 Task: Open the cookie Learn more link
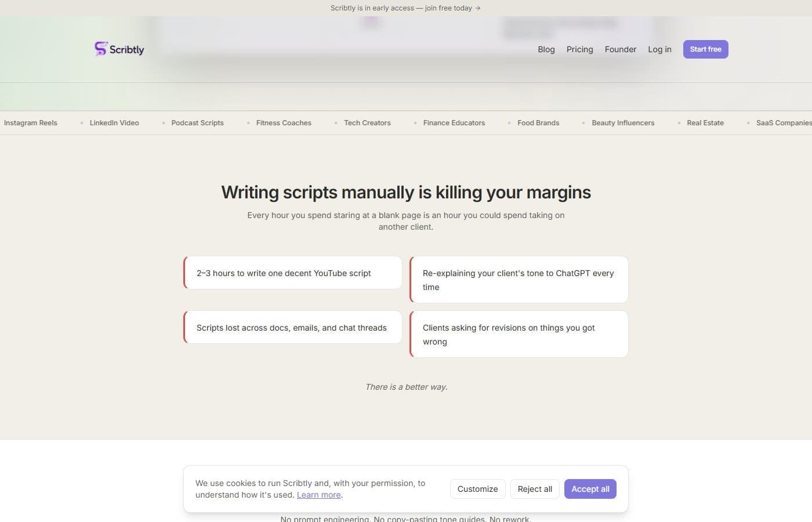318,495
